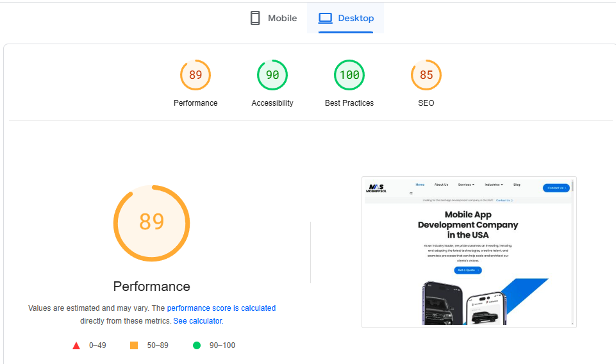Switch to the Mobile tab
This screenshot has height=364, width=616.
coord(282,18)
